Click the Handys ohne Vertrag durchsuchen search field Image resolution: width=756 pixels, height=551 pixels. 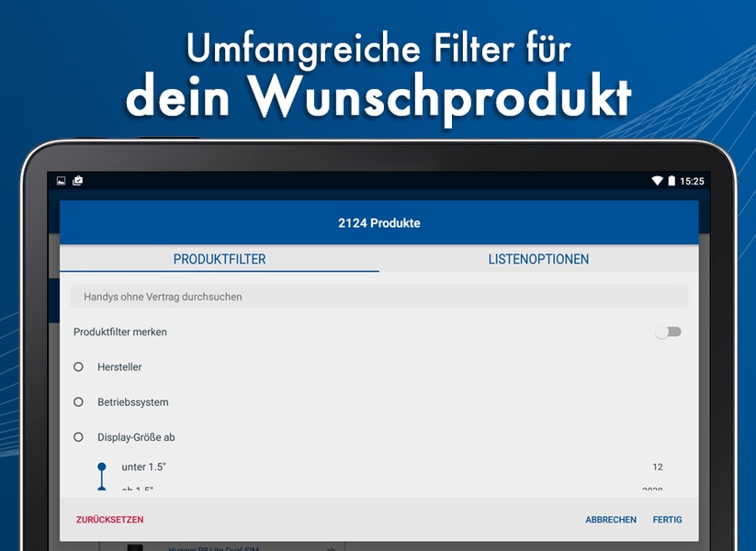coord(379,297)
